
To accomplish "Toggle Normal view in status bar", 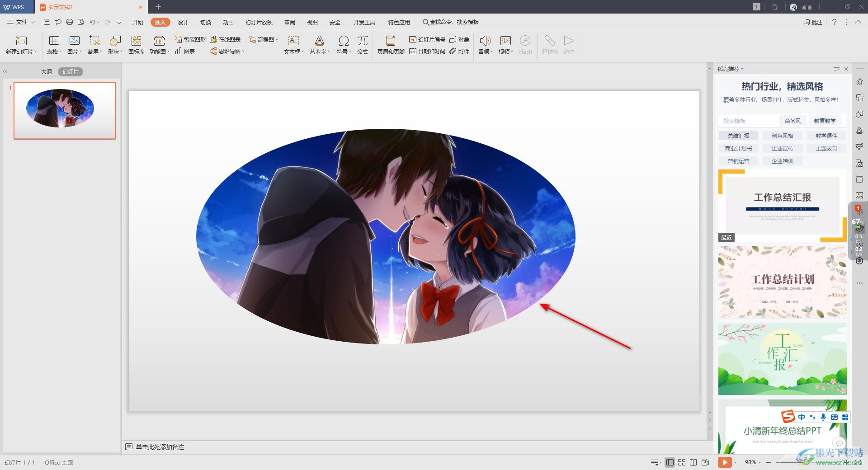I will tap(670, 462).
